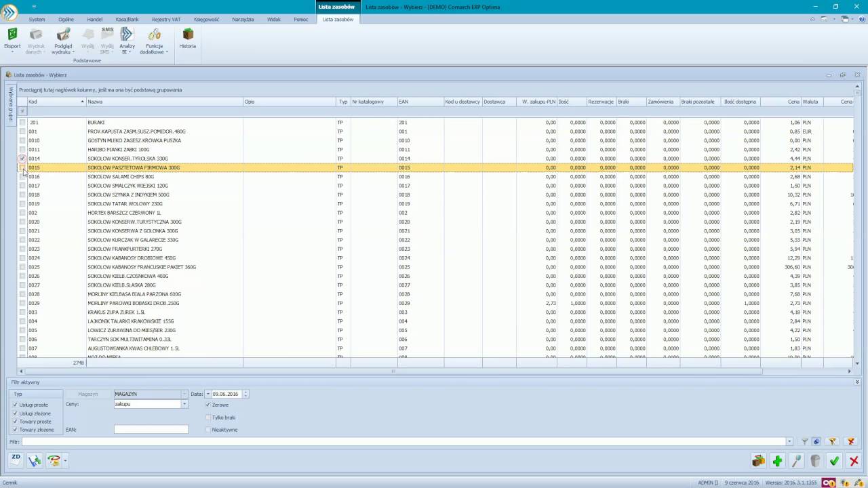
Task: Open the Handel ribbon tab
Action: click(x=95, y=20)
